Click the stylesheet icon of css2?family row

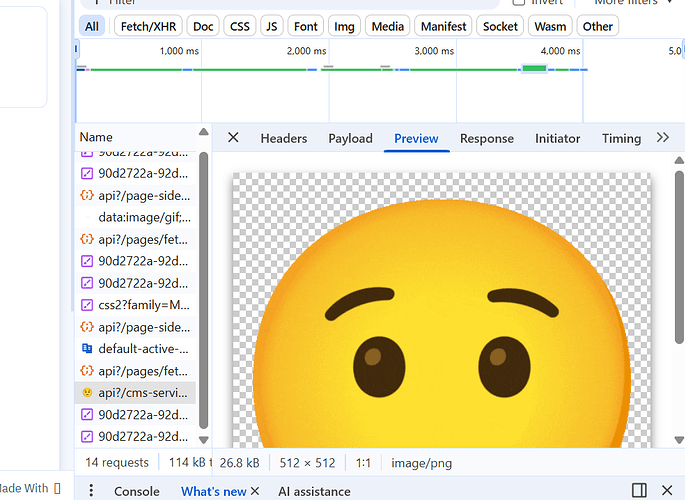click(x=87, y=305)
